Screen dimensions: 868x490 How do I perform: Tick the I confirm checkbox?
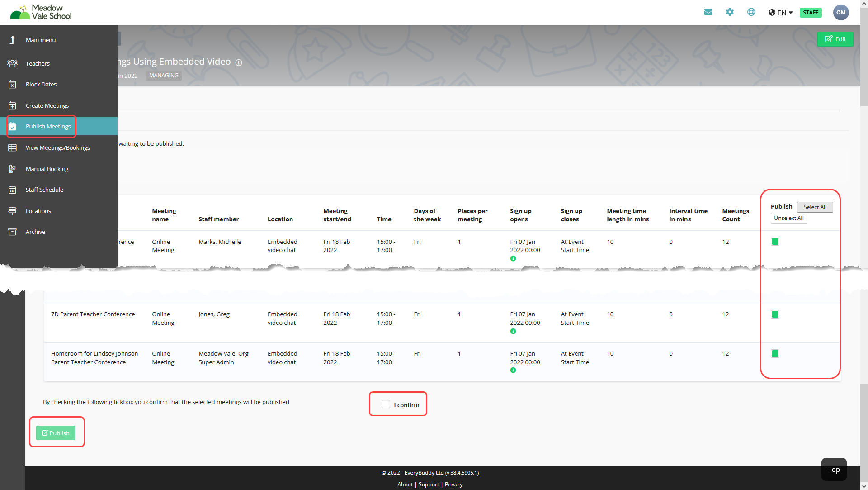386,404
